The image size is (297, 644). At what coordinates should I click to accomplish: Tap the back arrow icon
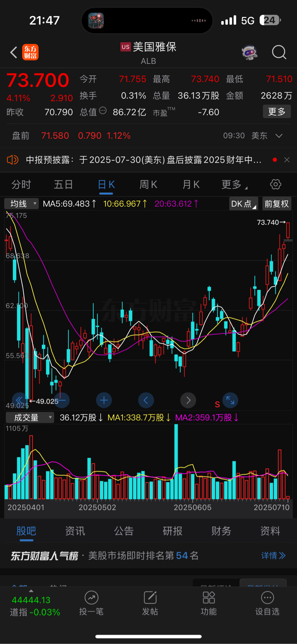14,52
